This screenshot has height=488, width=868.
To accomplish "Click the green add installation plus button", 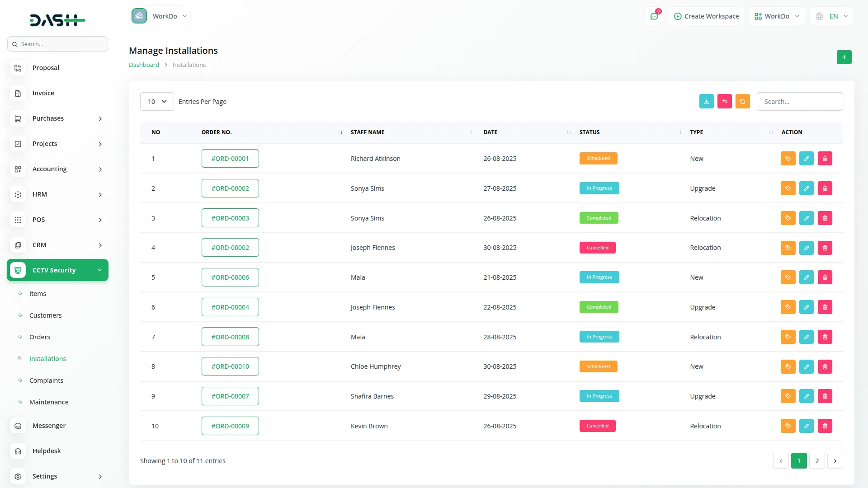I will tap(844, 57).
